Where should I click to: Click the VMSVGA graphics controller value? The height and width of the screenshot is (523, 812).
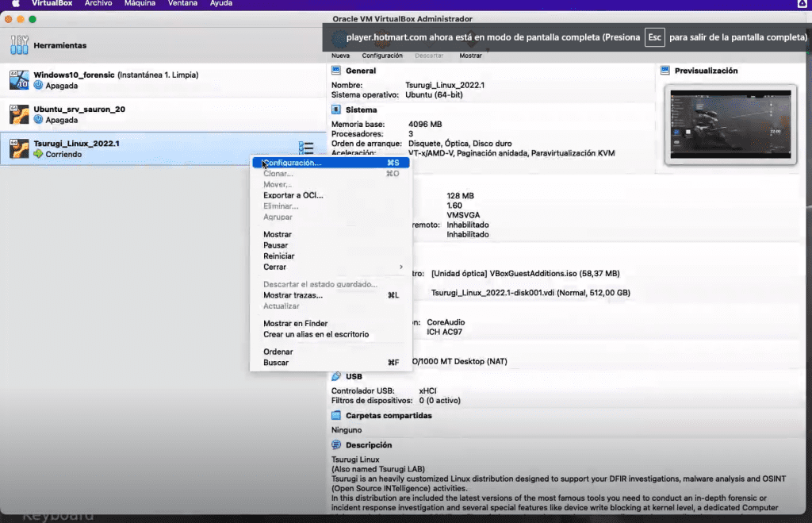[463, 215]
